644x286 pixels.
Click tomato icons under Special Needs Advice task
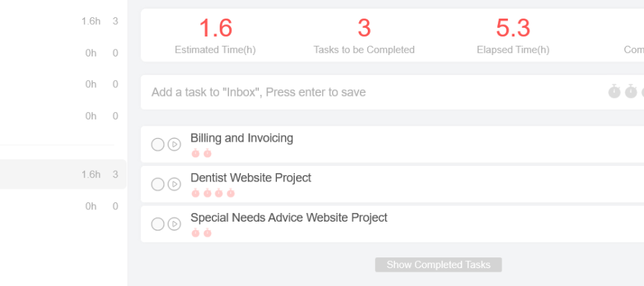pyautogui.click(x=201, y=233)
